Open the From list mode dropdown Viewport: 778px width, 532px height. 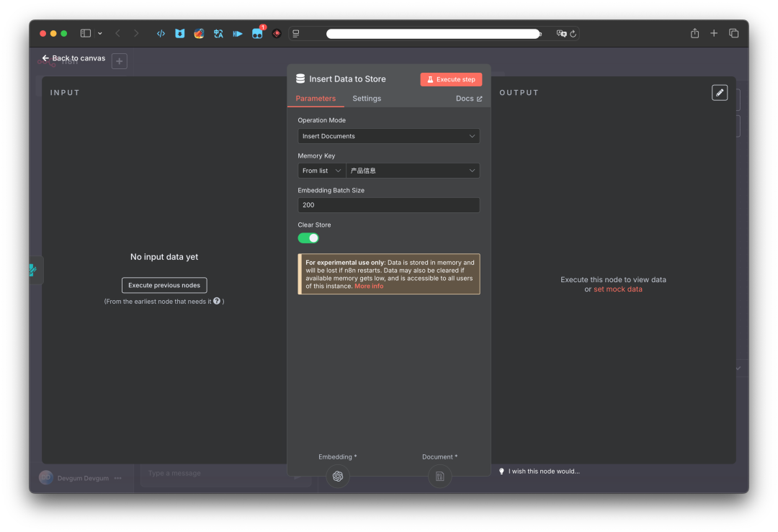(x=321, y=171)
